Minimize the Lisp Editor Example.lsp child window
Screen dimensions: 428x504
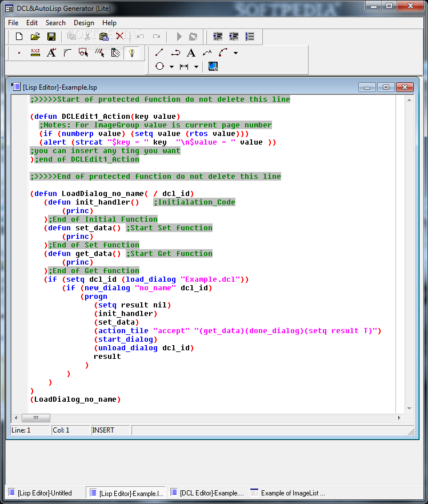coord(367,87)
